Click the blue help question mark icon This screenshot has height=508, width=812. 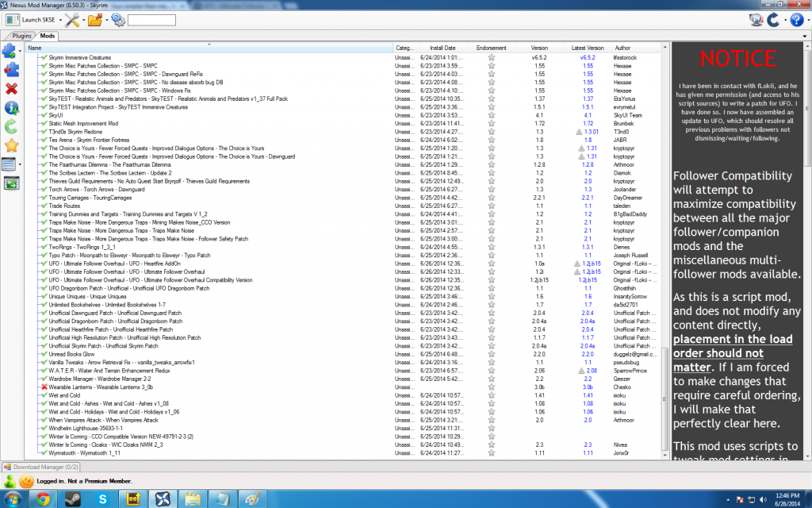pyautogui.click(x=795, y=20)
